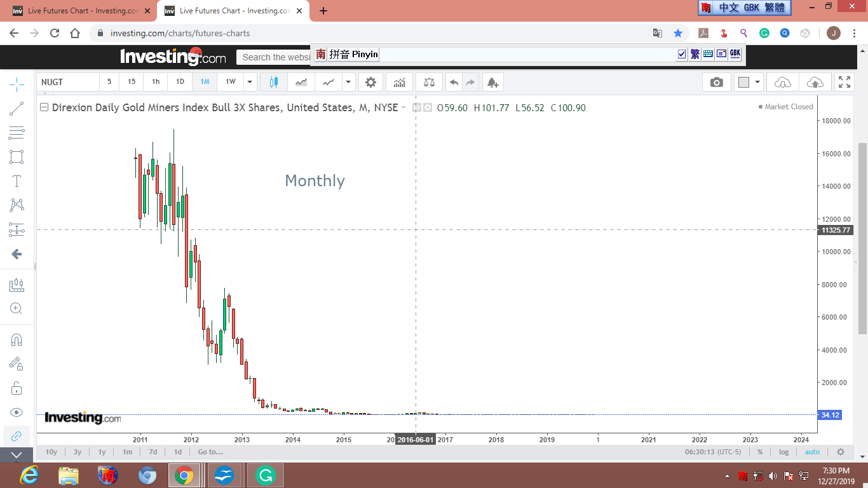The width and height of the screenshot is (868, 488).
Task: Open the Fibonacci and pitchfork tools
Action: pos(17,133)
